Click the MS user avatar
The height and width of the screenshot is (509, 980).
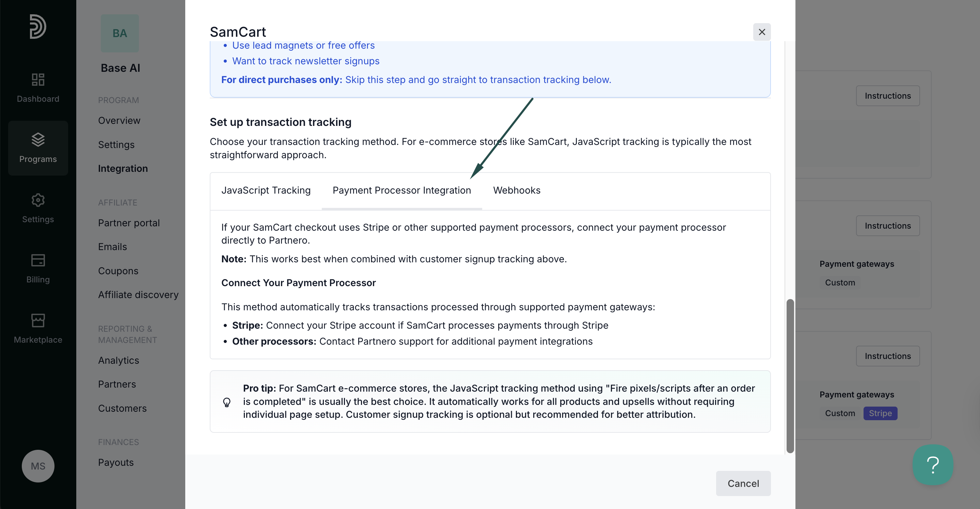click(38, 466)
